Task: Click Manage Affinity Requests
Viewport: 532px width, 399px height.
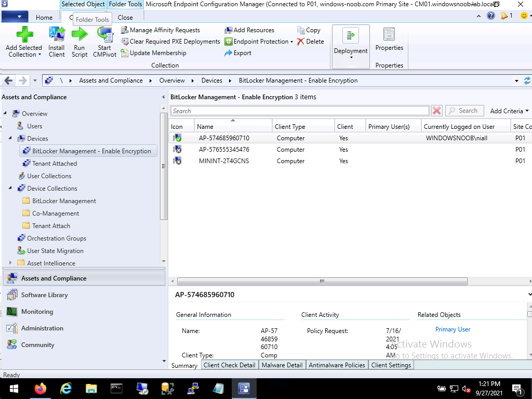Action: coord(161,30)
